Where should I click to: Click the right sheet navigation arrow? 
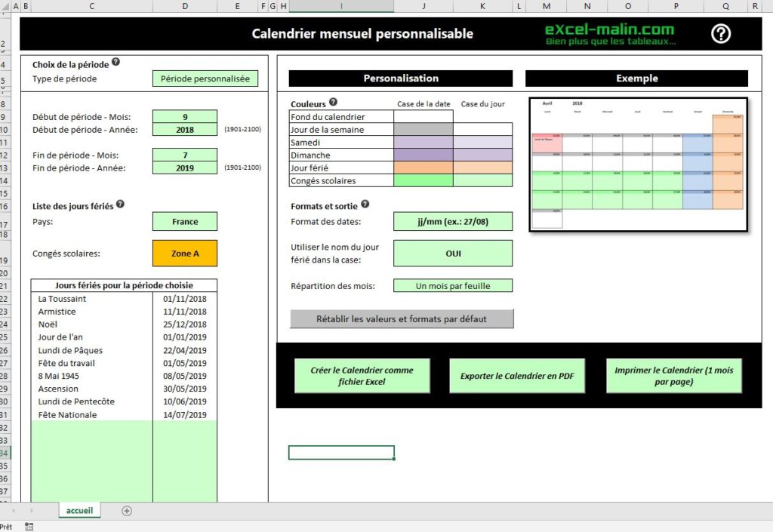30,511
